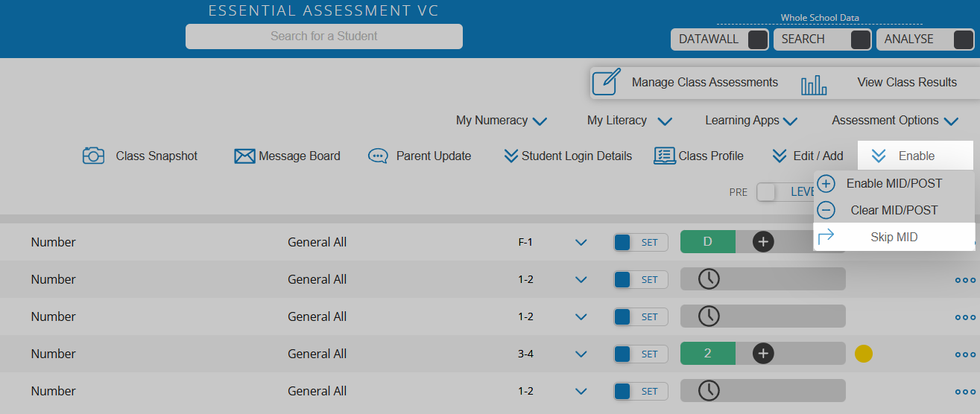Viewport: 980px width, 414px height.
Task: Expand the Assessment Options dropdown
Action: [x=895, y=121]
